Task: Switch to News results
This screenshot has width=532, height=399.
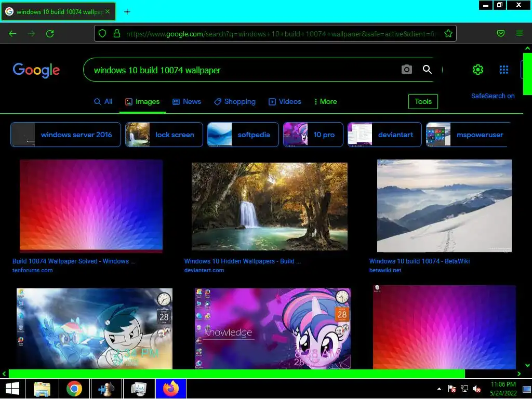Action: click(x=187, y=101)
